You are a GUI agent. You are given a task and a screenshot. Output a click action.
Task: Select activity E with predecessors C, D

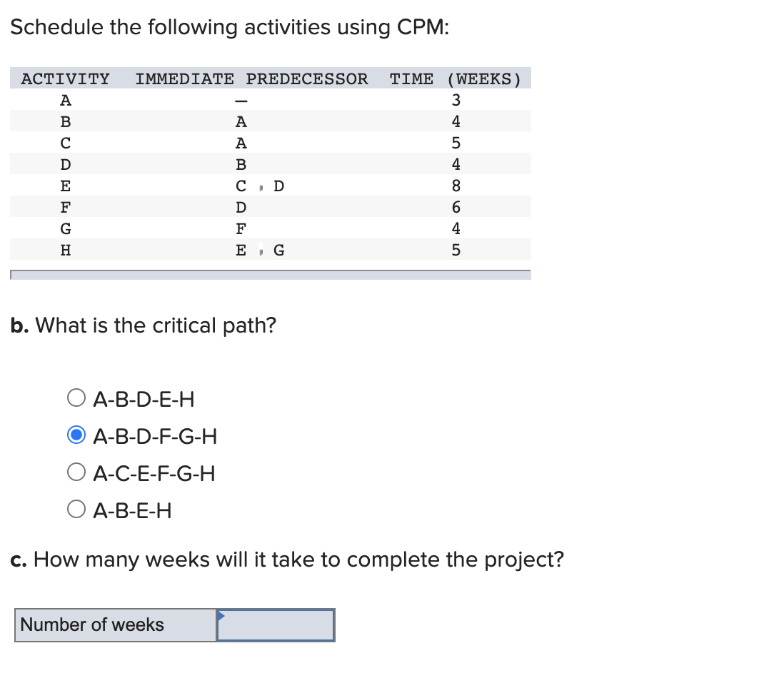tap(65, 186)
